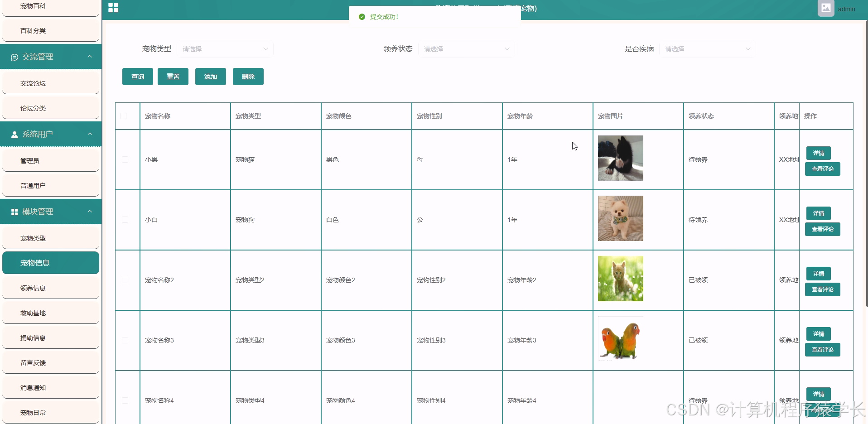This screenshot has width=868, height=424.
Task: Click the grid menu icon in header
Action: click(x=113, y=8)
